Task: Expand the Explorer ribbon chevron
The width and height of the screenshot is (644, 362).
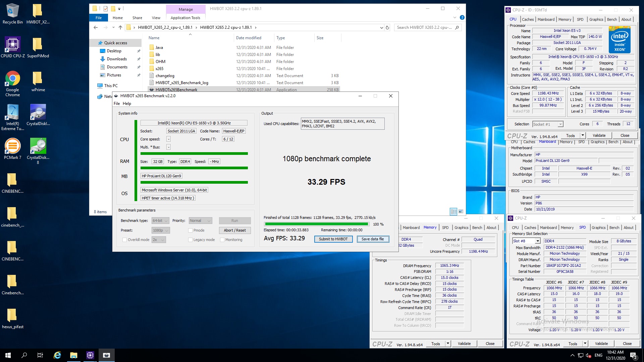Action: 455,18
